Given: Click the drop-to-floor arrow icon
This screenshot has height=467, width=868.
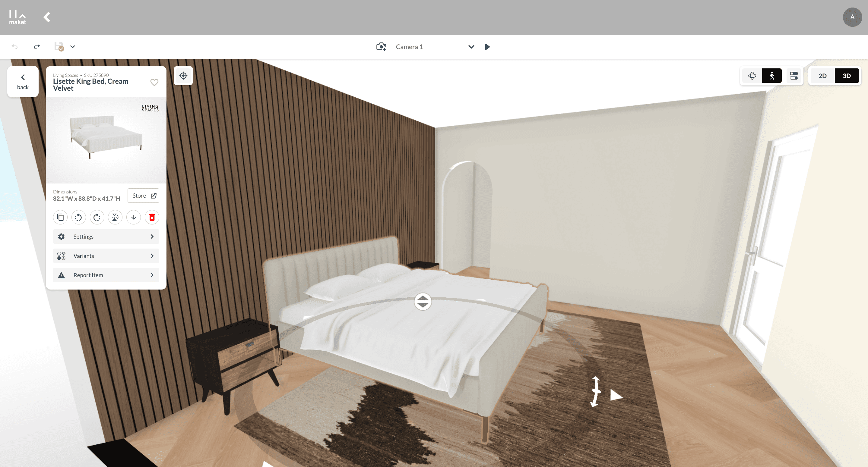Looking at the screenshot, I should point(134,217).
